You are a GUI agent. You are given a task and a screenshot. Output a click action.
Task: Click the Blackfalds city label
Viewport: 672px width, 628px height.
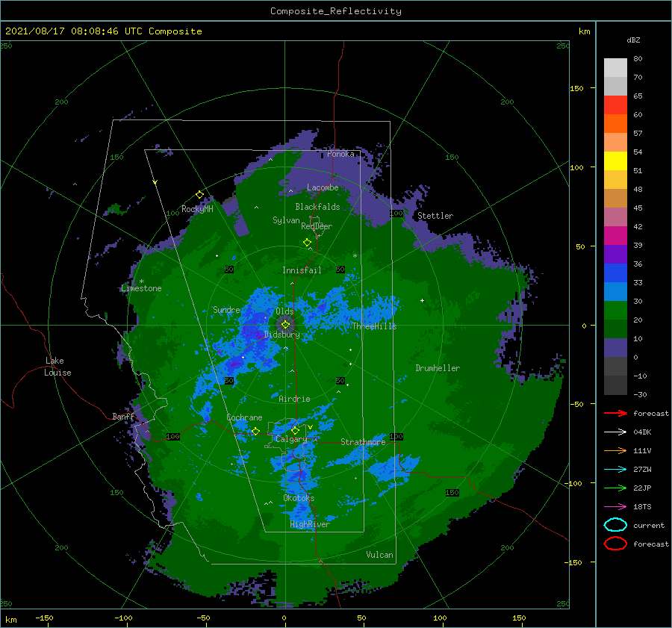[317, 207]
